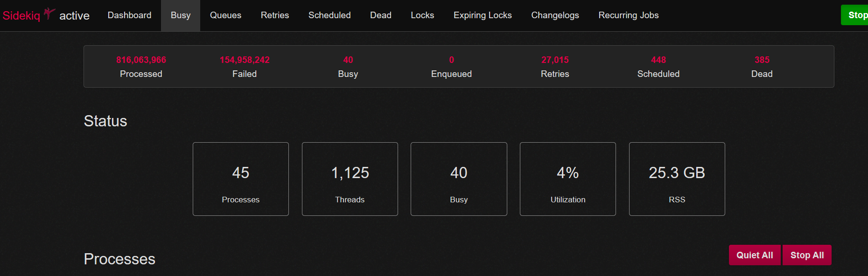Open the 385 Dead summary link

coord(762,66)
